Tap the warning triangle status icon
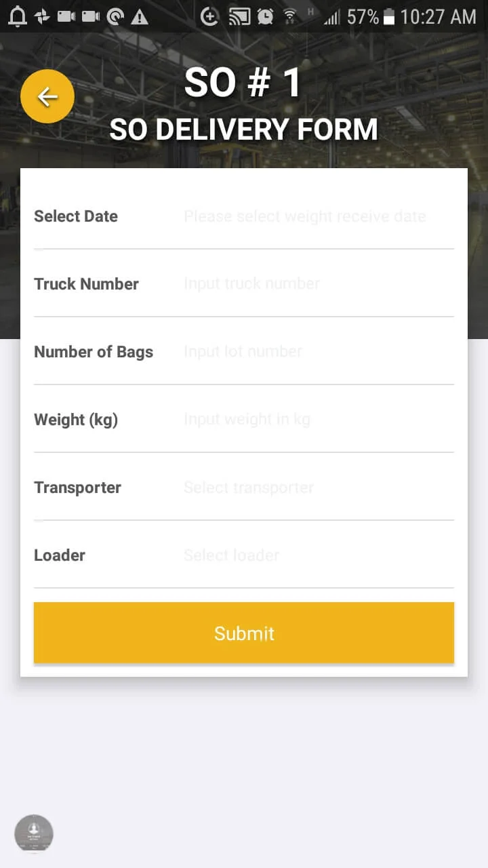 coord(140,17)
